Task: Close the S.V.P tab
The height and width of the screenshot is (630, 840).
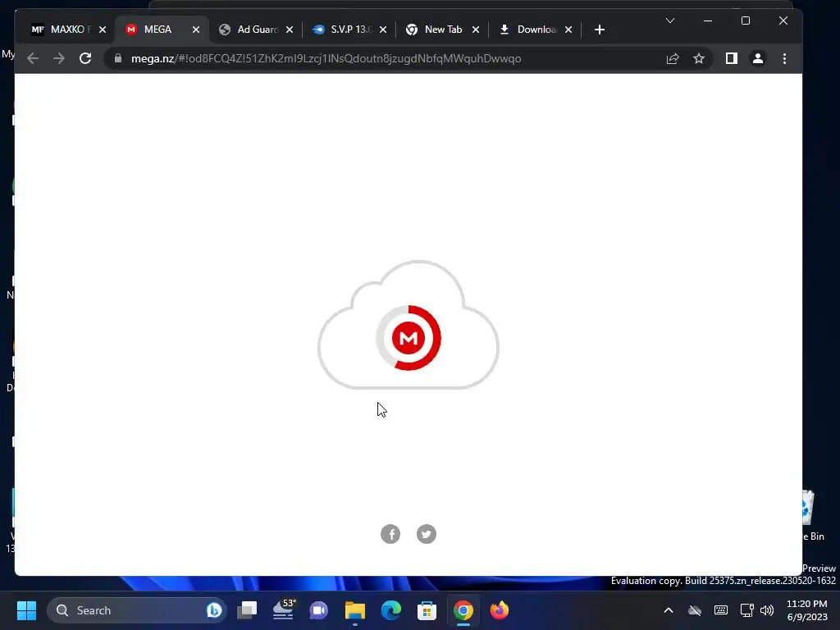Action: coord(383,30)
